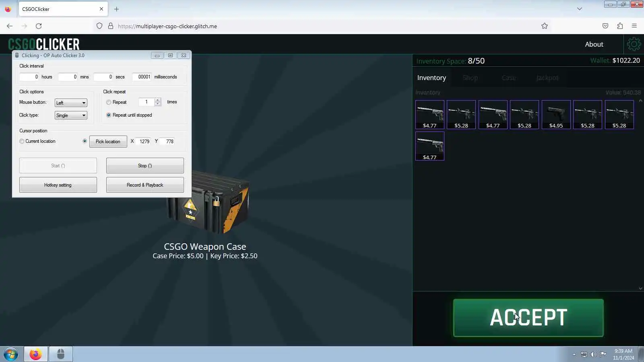Bookmark this page with the star
This screenshot has height=362, width=644.
[545, 26]
